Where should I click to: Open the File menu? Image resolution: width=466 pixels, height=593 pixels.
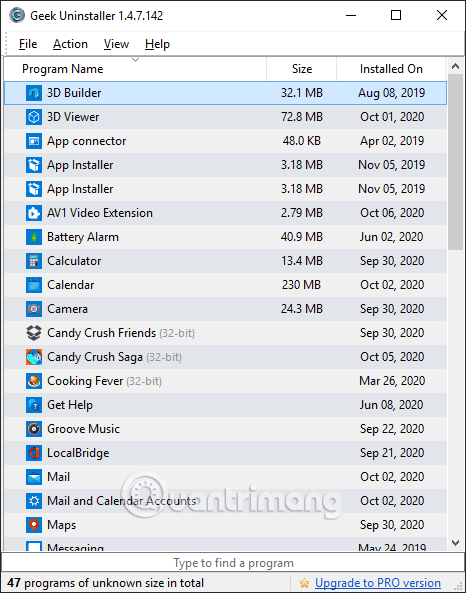click(28, 44)
